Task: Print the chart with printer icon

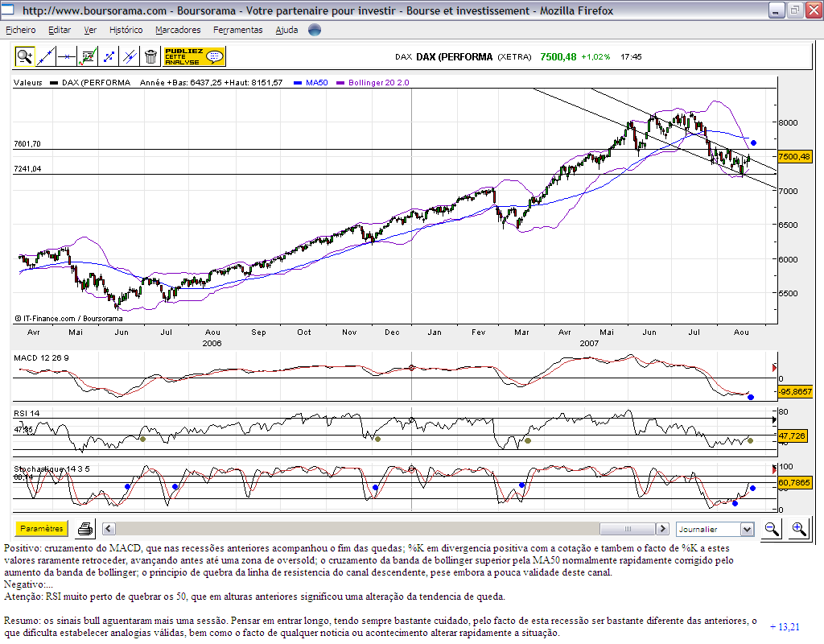Action: click(x=85, y=528)
